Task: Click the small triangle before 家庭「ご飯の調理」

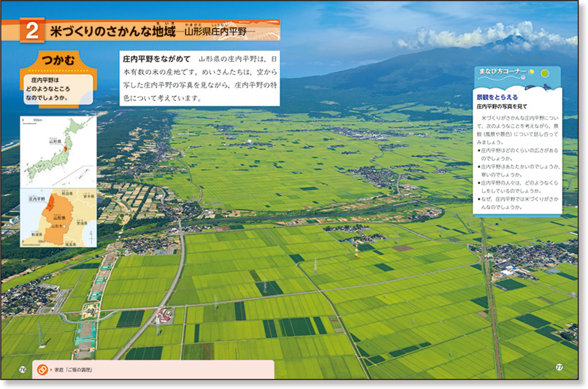Action: coord(51,370)
